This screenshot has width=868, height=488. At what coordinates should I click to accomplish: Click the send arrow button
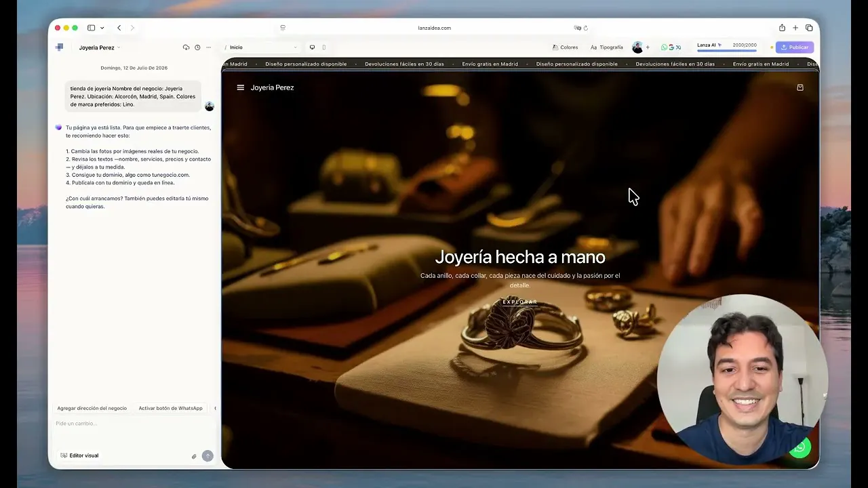point(208,456)
